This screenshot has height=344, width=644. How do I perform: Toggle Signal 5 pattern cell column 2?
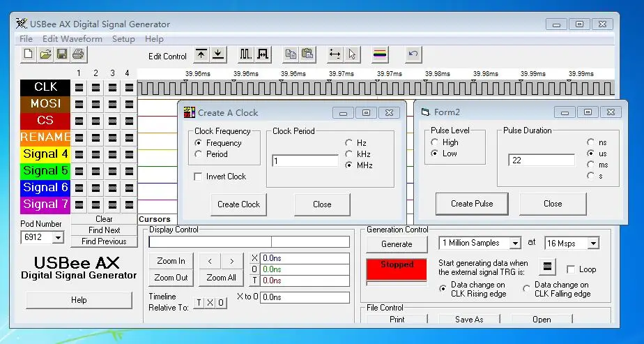(95, 172)
